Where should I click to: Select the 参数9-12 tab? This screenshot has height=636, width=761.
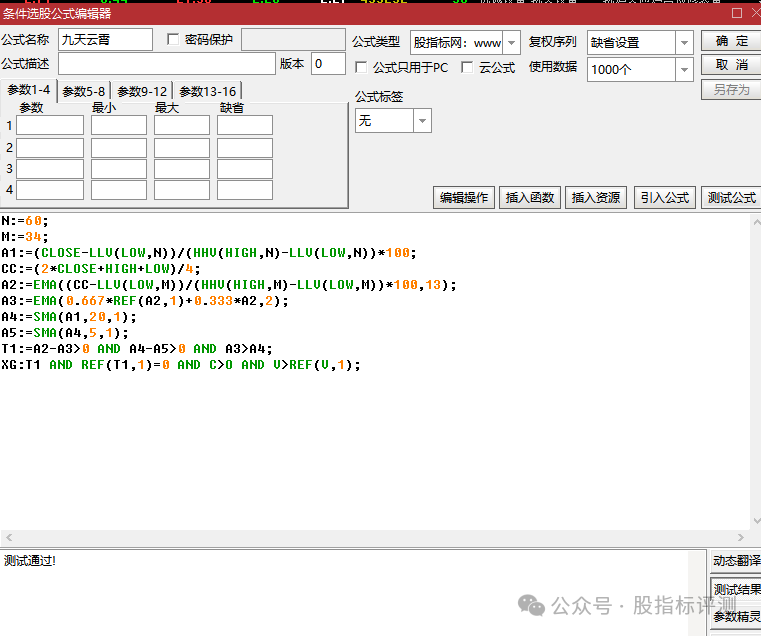click(142, 92)
